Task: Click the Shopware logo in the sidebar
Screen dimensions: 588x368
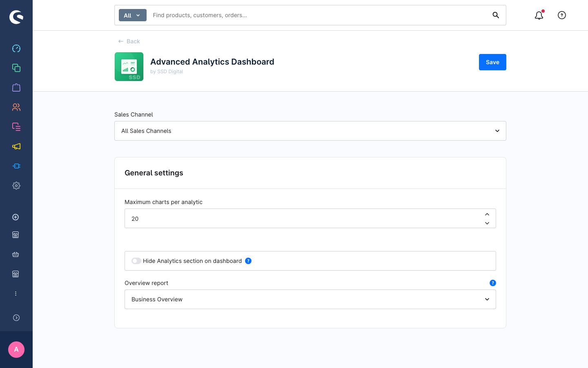Action: (16, 17)
